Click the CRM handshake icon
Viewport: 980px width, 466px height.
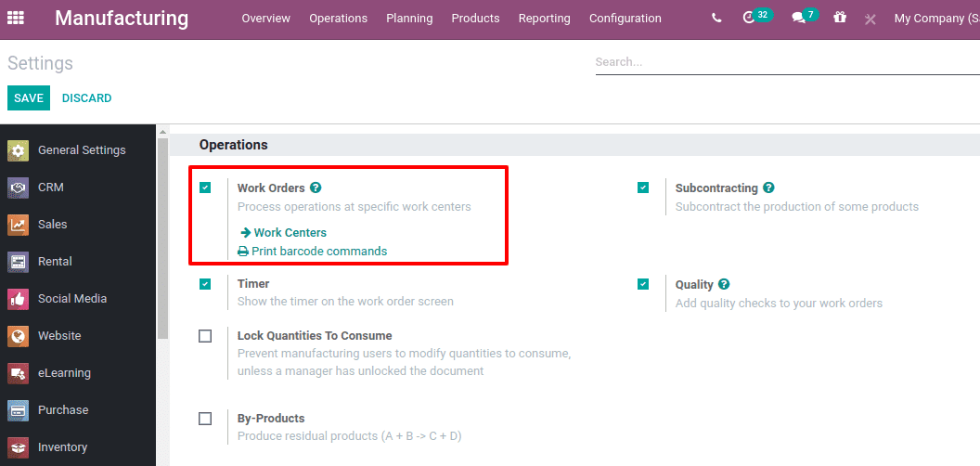point(19,187)
